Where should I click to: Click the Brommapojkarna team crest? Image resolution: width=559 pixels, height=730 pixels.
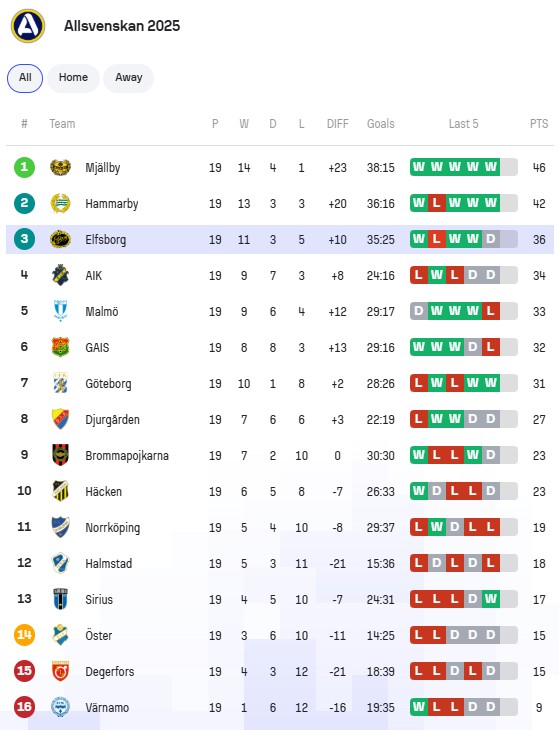tap(61, 455)
